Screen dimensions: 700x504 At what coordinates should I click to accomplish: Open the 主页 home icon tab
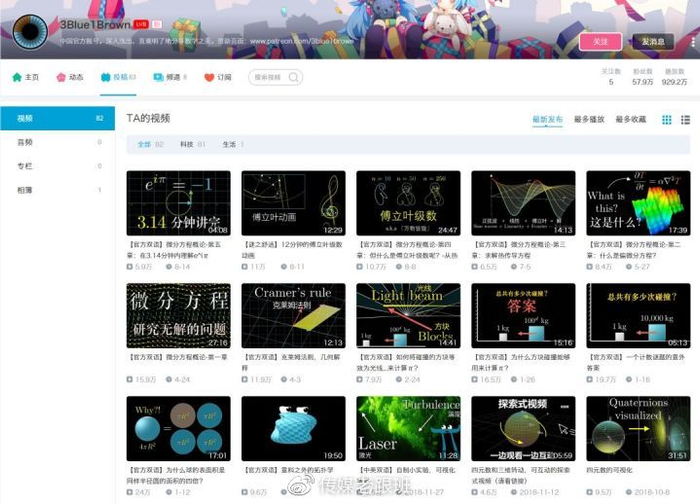(17, 77)
